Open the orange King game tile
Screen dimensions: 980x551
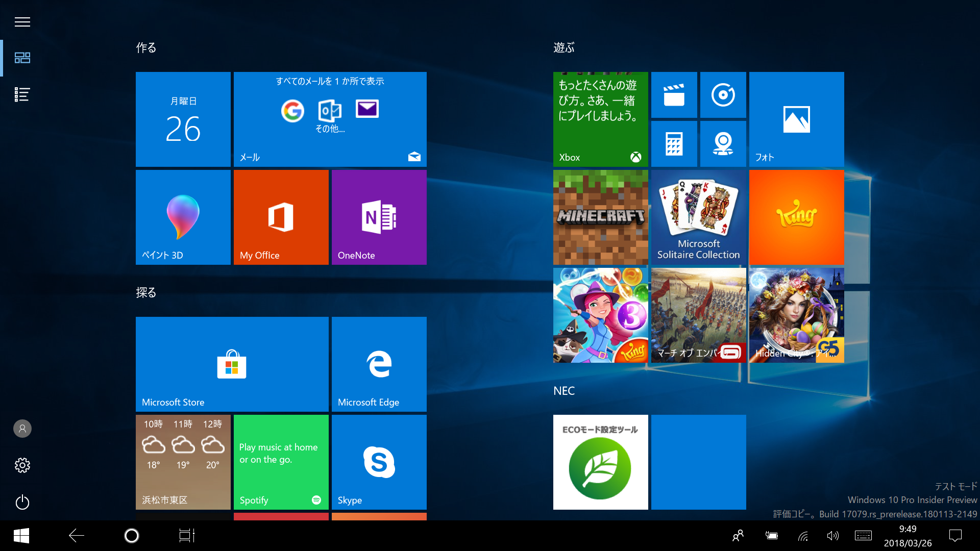coord(797,217)
